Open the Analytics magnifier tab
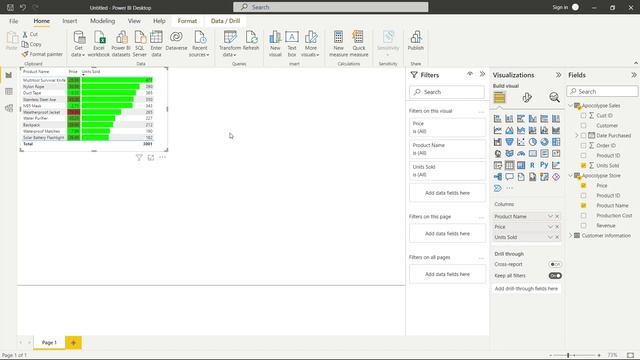Image resolution: width=640 pixels, height=360 pixels. point(554,97)
